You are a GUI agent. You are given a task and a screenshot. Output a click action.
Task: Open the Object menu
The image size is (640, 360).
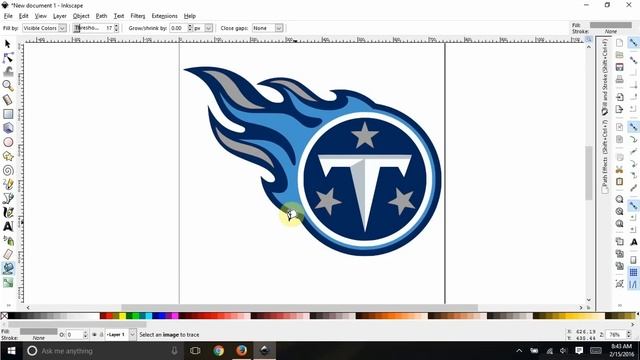tap(81, 16)
